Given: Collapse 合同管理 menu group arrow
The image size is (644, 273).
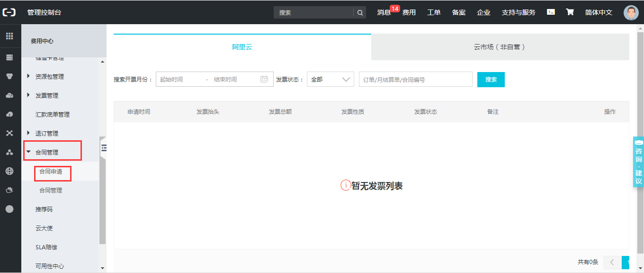Looking at the screenshot, I should 28,152.
